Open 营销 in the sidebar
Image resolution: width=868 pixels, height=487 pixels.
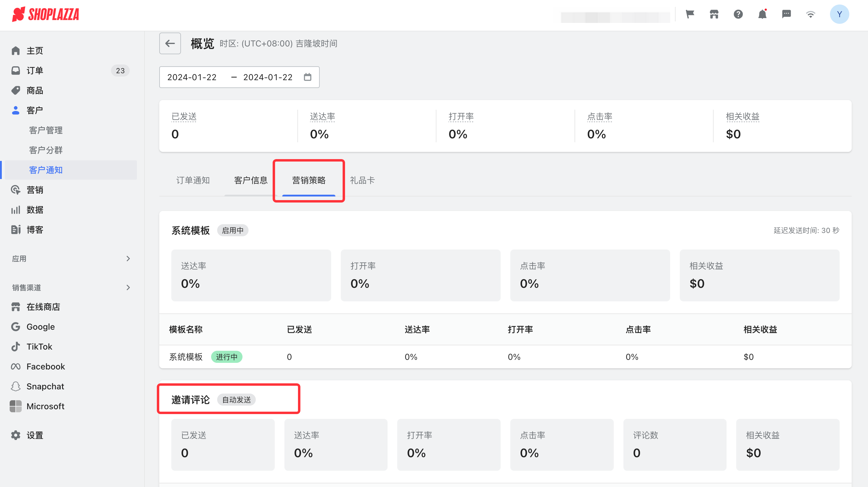(x=34, y=190)
